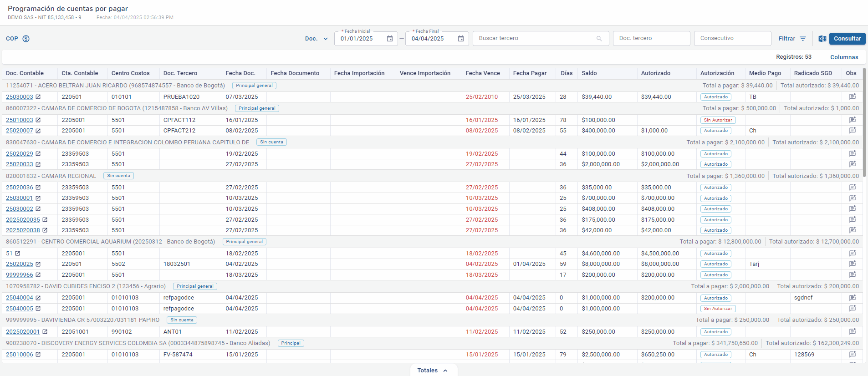
Task: Click Principal tag of DISCOVERY ENERGY SERVICES
Action: 291,343
